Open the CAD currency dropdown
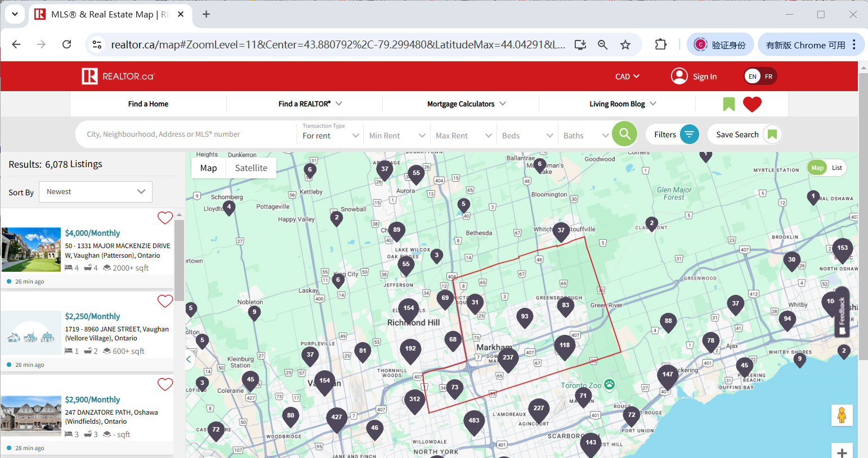Image resolution: width=868 pixels, height=458 pixels. [627, 77]
